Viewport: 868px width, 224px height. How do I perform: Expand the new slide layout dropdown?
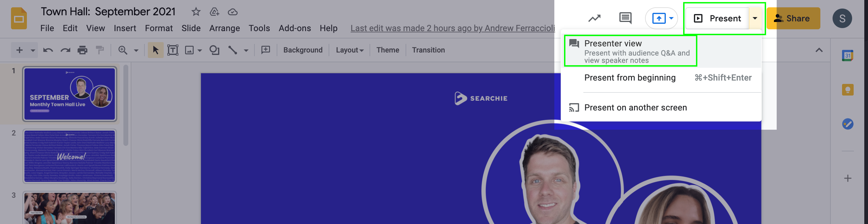(33, 51)
